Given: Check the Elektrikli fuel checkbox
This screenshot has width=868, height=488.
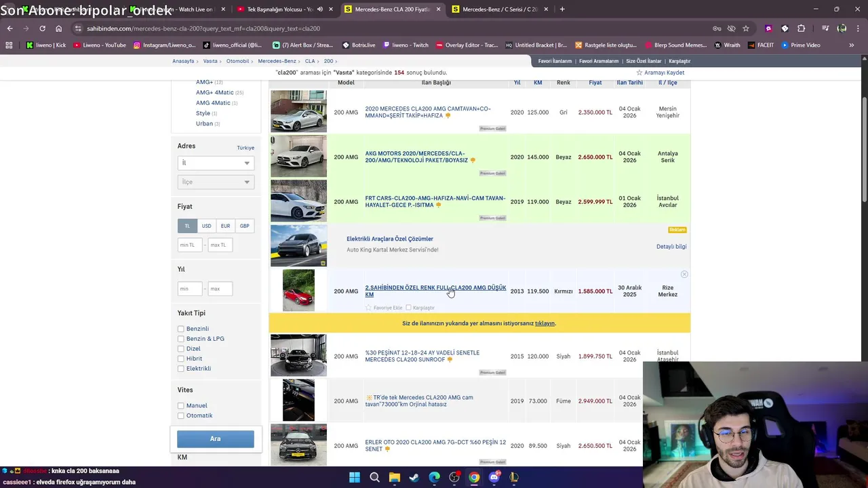Looking at the screenshot, I should click(181, 369).
